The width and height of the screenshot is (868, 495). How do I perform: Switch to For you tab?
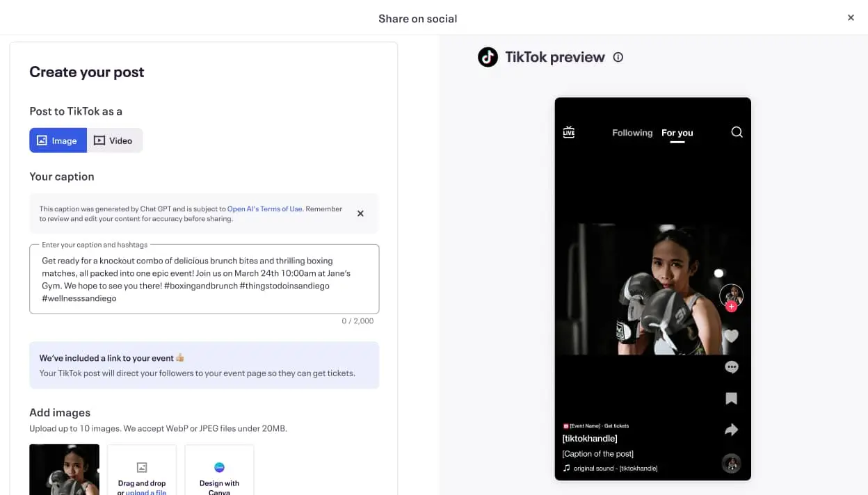677,133
